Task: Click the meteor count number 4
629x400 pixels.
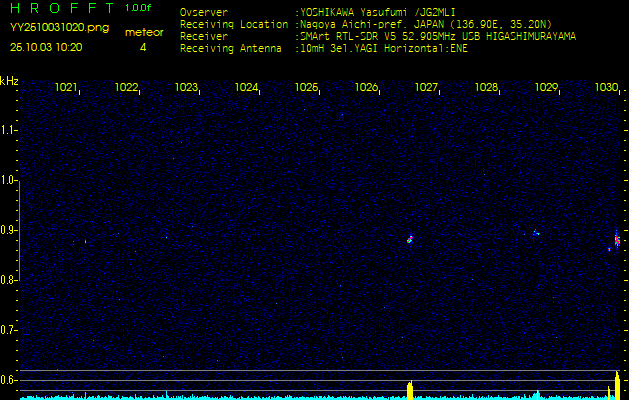Action: coord(142,47)
